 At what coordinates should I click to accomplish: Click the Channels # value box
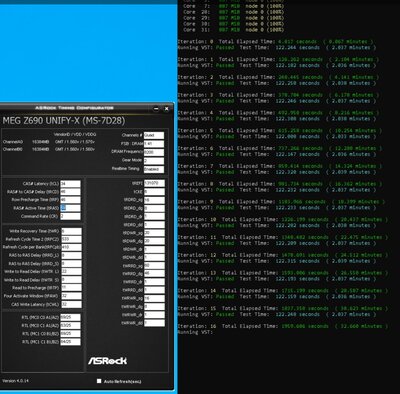(154, 135)
